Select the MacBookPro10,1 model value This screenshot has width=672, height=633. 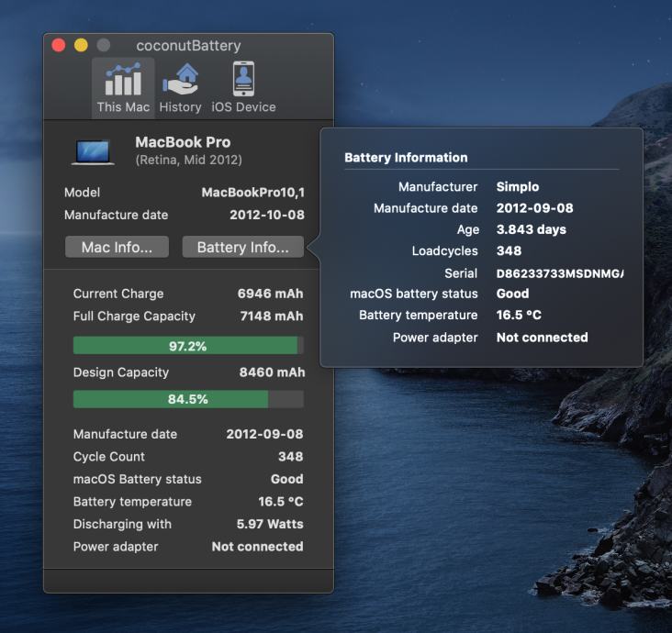click(252, 193)
